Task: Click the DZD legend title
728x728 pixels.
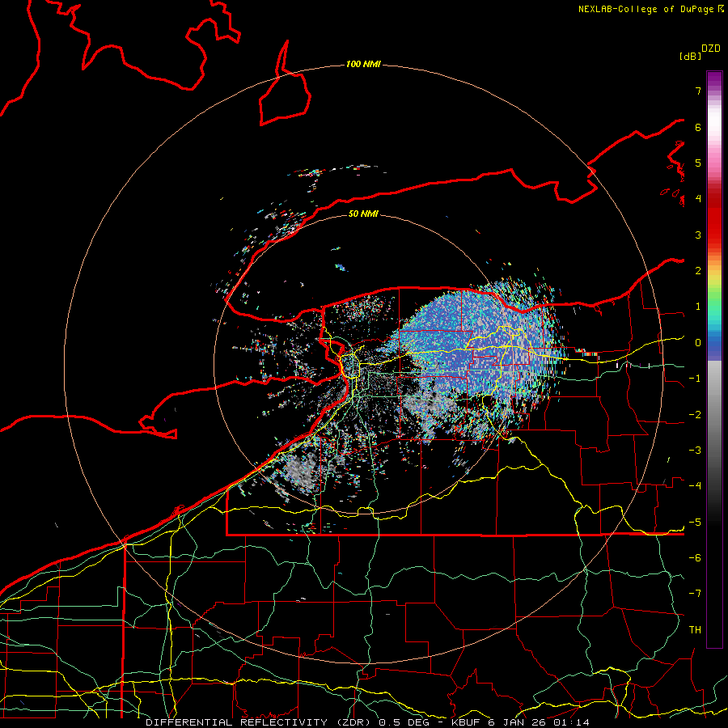Action: 711,49
